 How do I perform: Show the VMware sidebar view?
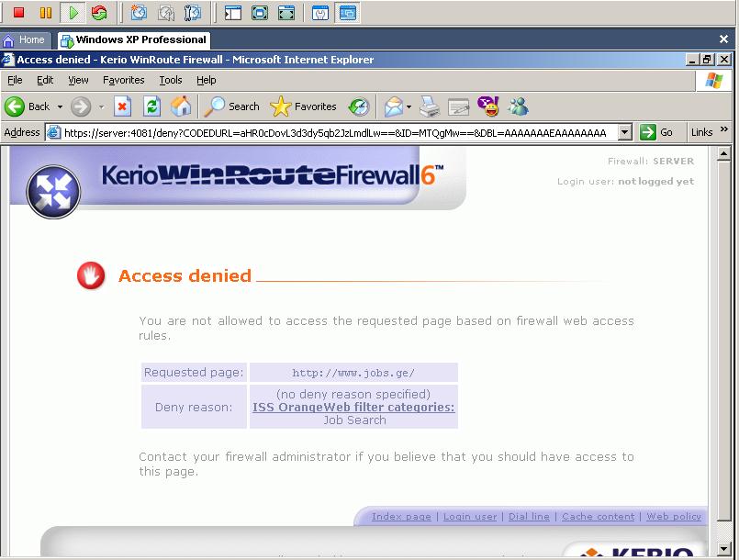233,13
